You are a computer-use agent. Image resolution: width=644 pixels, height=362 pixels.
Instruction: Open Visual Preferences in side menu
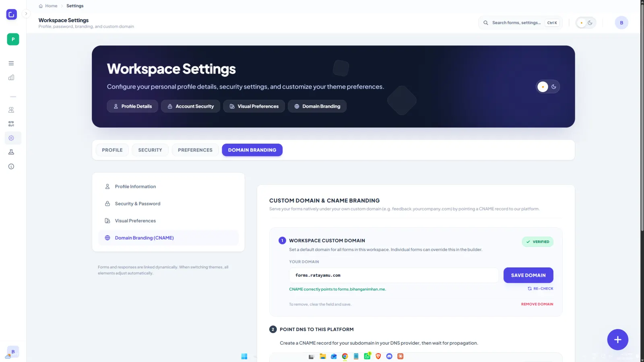(169, 221)
